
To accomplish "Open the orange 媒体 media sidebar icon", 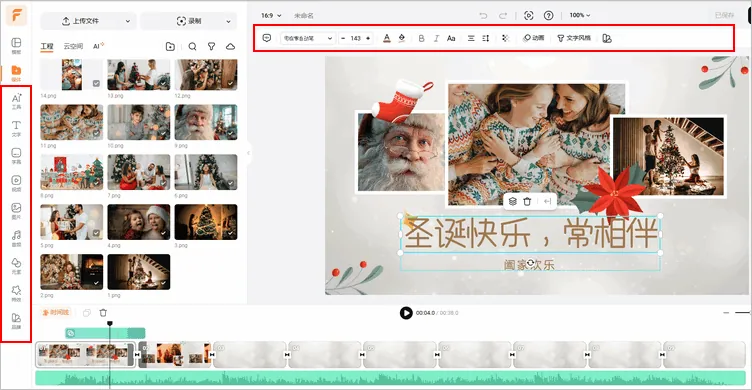I will [16, 73].
